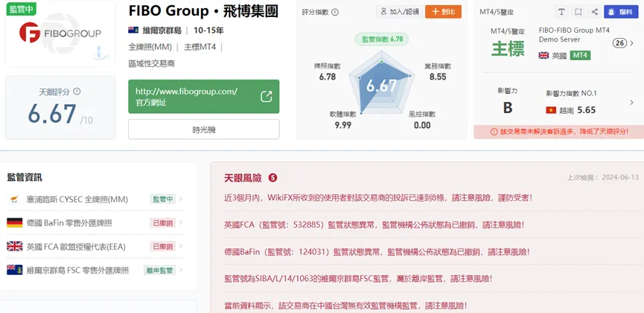
Task: Click the SIBA/L/14/1063 offshore warning line
Action: pyautogui.click(x=358, y=279)
